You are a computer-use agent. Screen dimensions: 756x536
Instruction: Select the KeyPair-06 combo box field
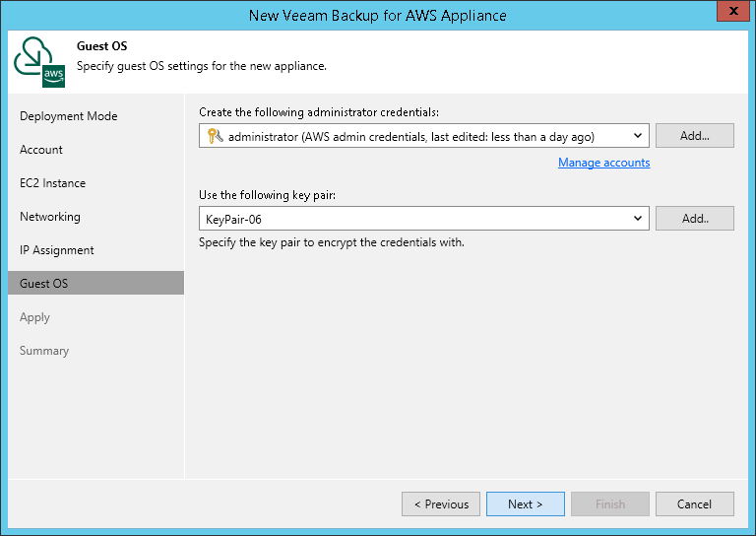coord(424,219)
